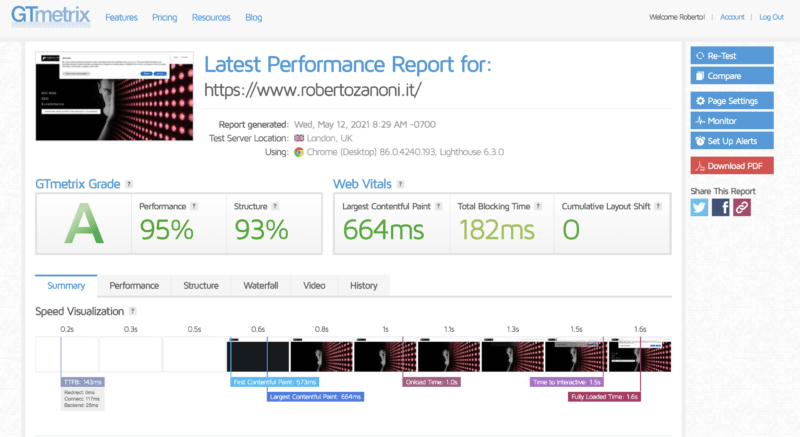This screenshot has width=800, height=437.
Task: Open the Features menu link
Action: [121, 17]
